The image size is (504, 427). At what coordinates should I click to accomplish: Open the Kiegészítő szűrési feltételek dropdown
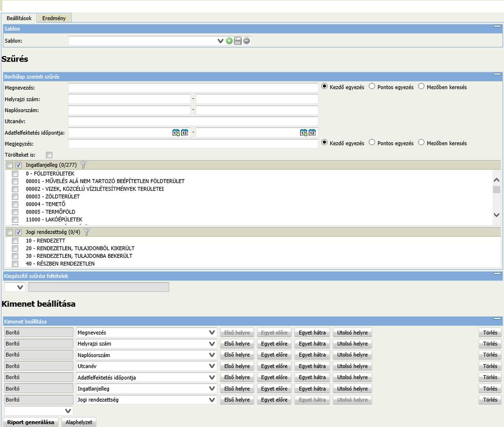click(x=20, y=287)
